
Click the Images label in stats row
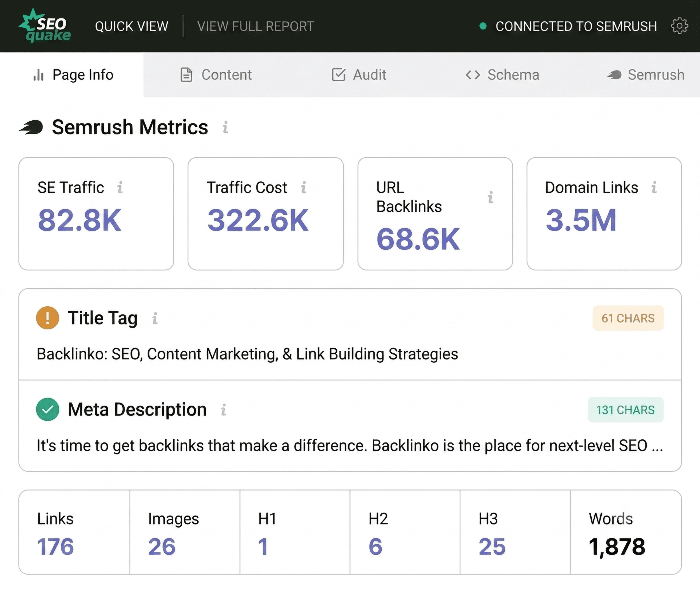174,519
